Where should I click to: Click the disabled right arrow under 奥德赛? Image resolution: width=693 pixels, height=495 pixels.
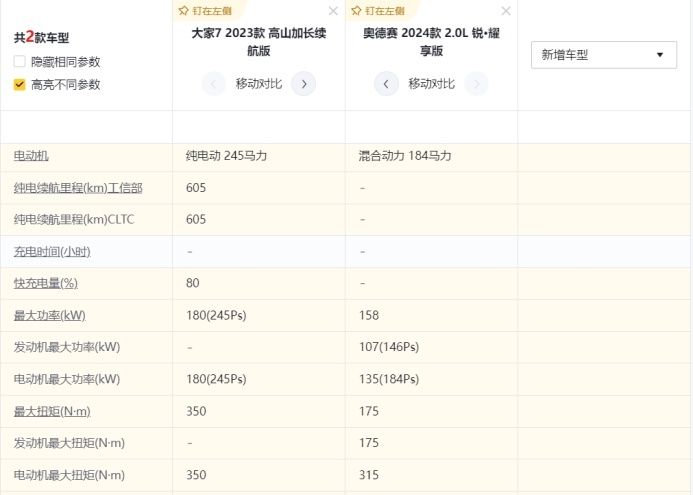[476, 84]
